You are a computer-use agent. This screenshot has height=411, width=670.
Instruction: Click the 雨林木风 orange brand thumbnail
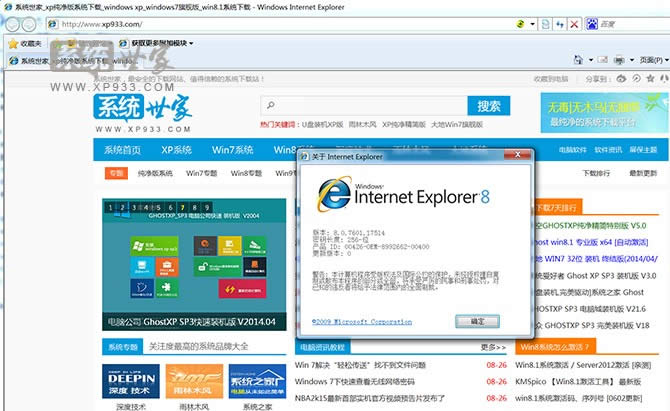(194, 381)
